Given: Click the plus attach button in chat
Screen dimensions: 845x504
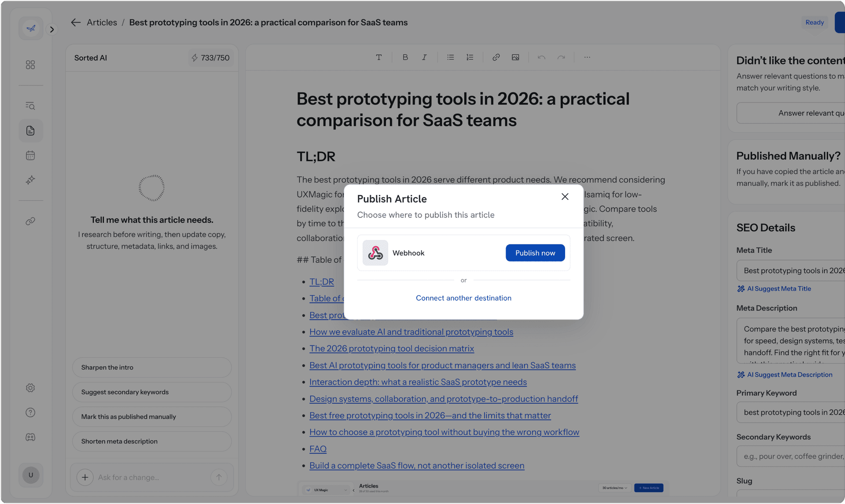Looking at the screenshot, I should click(x=85, y=477).
